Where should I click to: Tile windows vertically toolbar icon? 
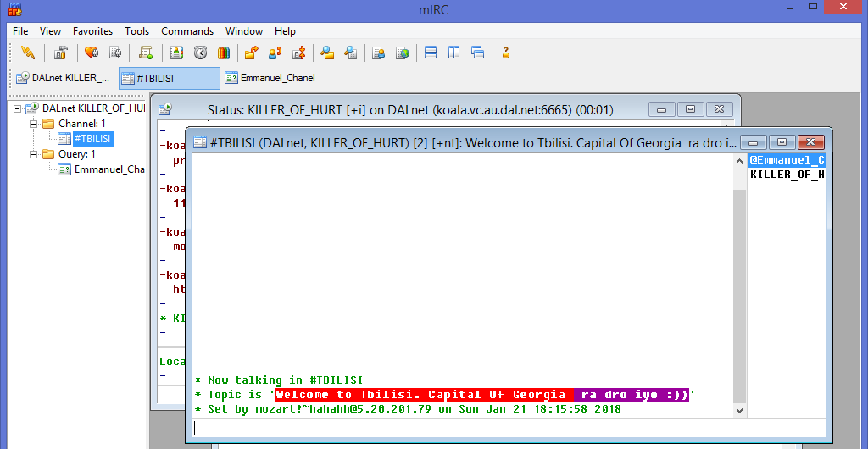tap(454, 53)
